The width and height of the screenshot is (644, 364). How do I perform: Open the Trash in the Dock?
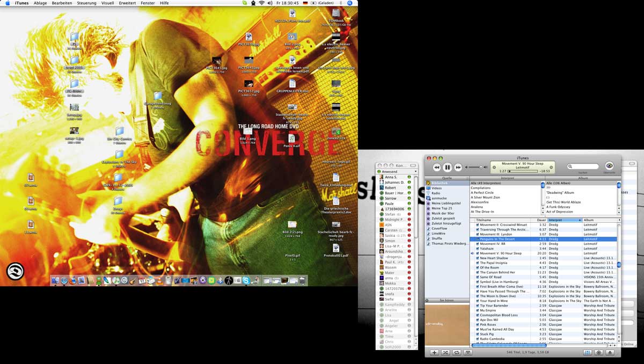coord(302,280)
